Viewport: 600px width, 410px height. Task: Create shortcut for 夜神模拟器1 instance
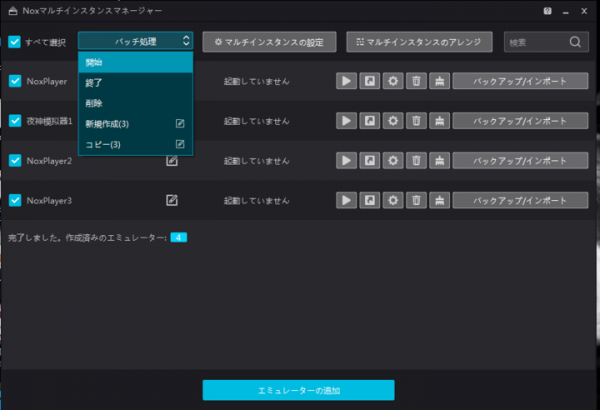(x=370, y=121)
